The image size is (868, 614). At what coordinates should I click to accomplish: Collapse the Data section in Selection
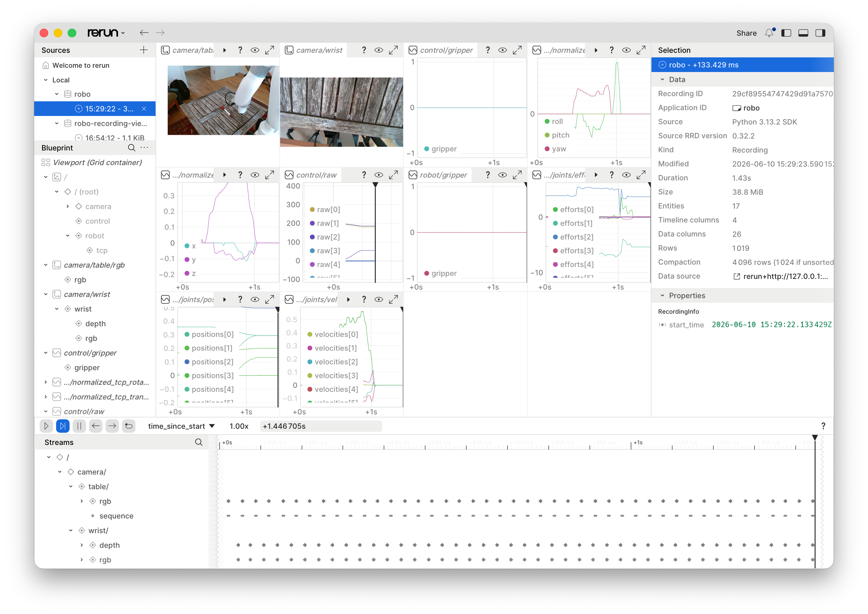click(662, 79)
